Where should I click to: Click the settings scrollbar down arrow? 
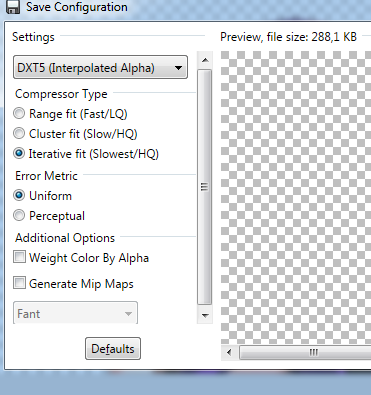pos(205,315)
